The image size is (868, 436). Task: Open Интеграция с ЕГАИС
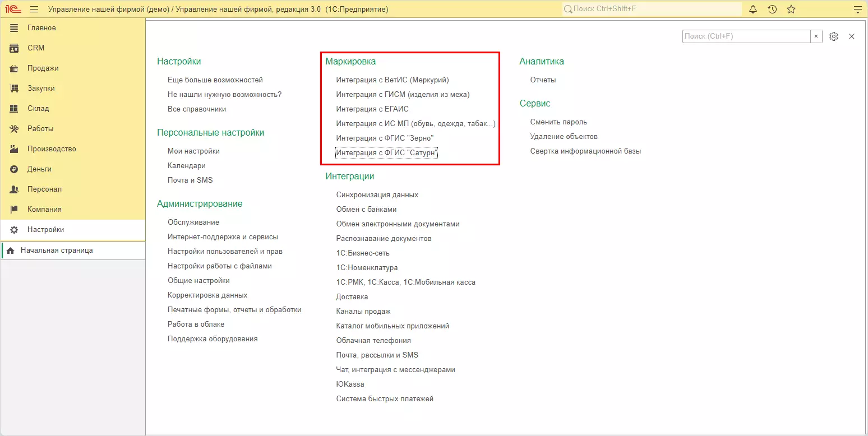(372, 109)
